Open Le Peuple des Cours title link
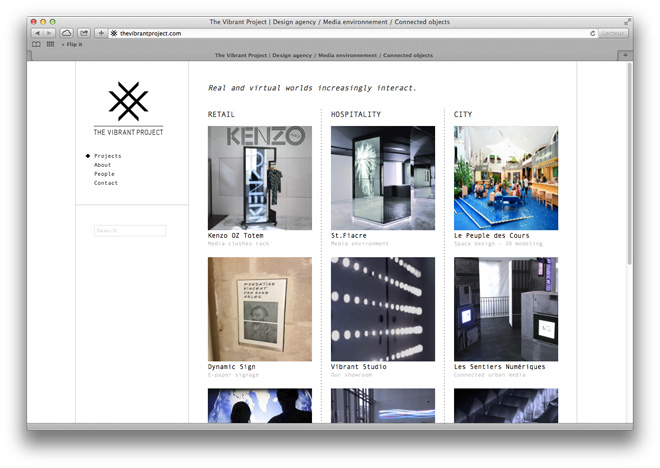Screen dimensions: 660x468 (x=492, y=236)
